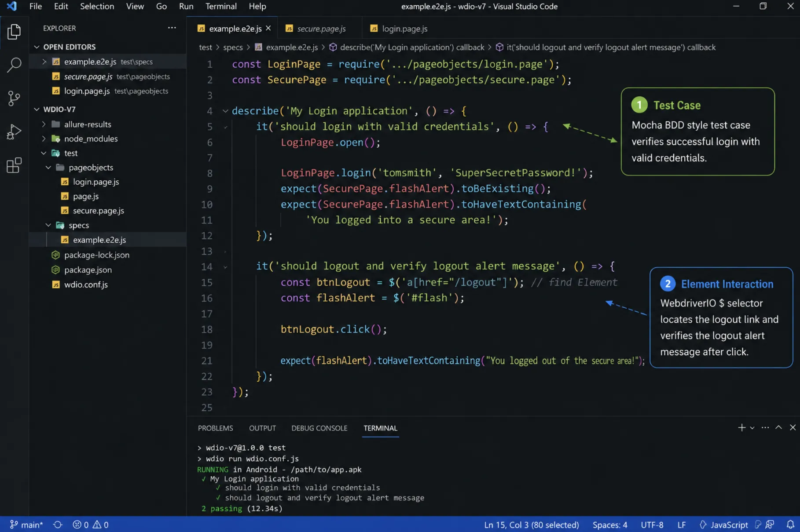The image size is (800, 532).
Task: Switch to the OUTPUT panel tab
Action: (262, 428)
